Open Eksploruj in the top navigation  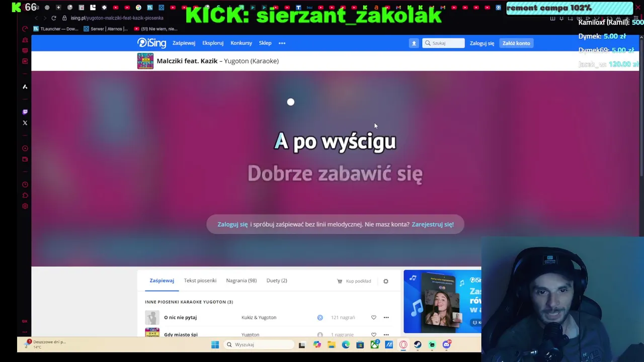click(x=213, y=43)
